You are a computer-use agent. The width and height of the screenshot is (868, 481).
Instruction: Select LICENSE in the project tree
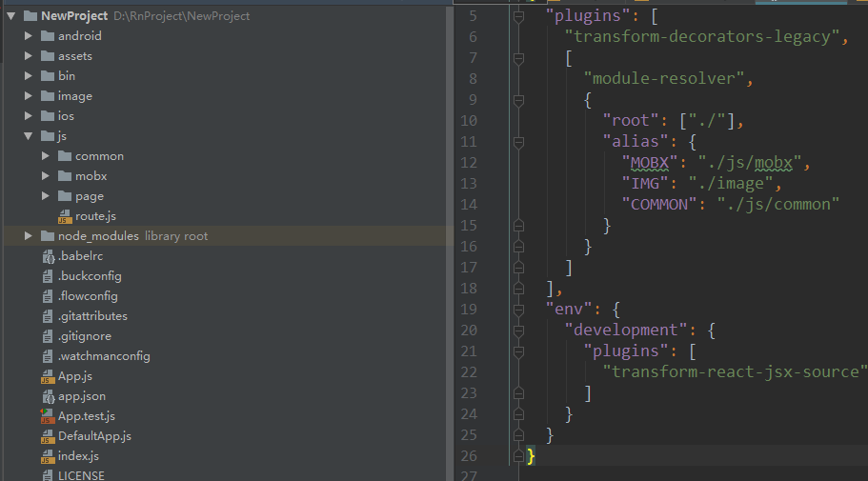[81, 475]
